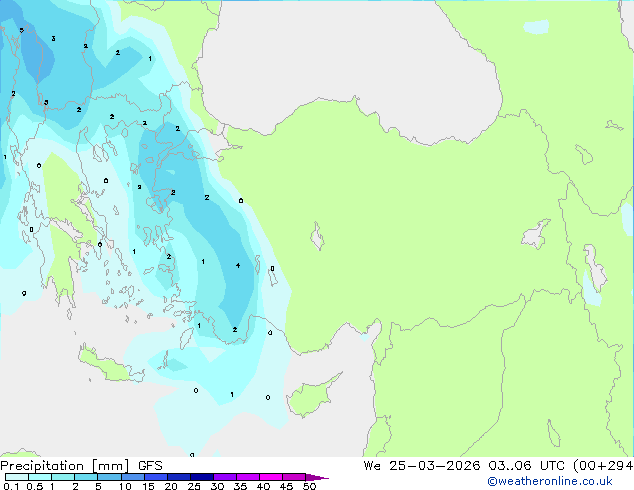This screenshot has height=490, width=634.
Task: Select the legend color swatch between 20 and 25
Action: (x=178, y=477)
